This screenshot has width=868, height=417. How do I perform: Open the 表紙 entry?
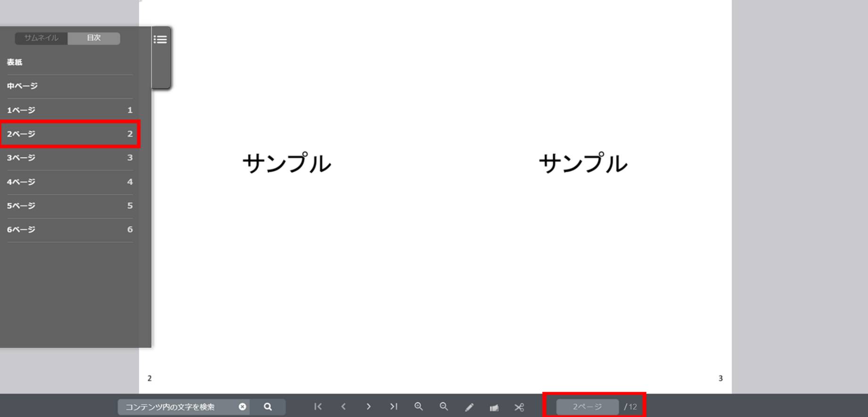click(70, 62)
